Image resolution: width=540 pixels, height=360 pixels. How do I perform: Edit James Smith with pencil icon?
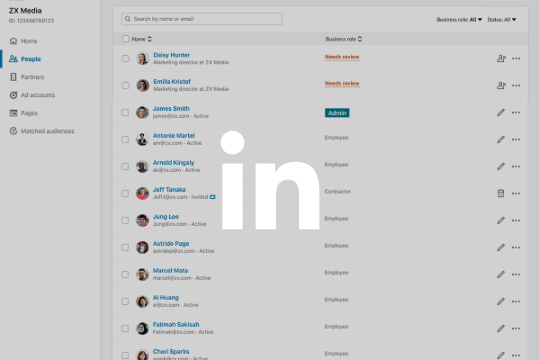tap(501, 113)
